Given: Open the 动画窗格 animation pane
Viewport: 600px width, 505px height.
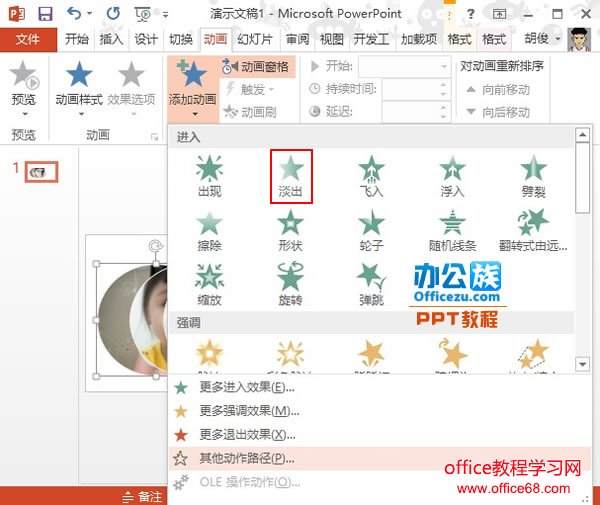Looking at the screenshot, I should (255, 67).
